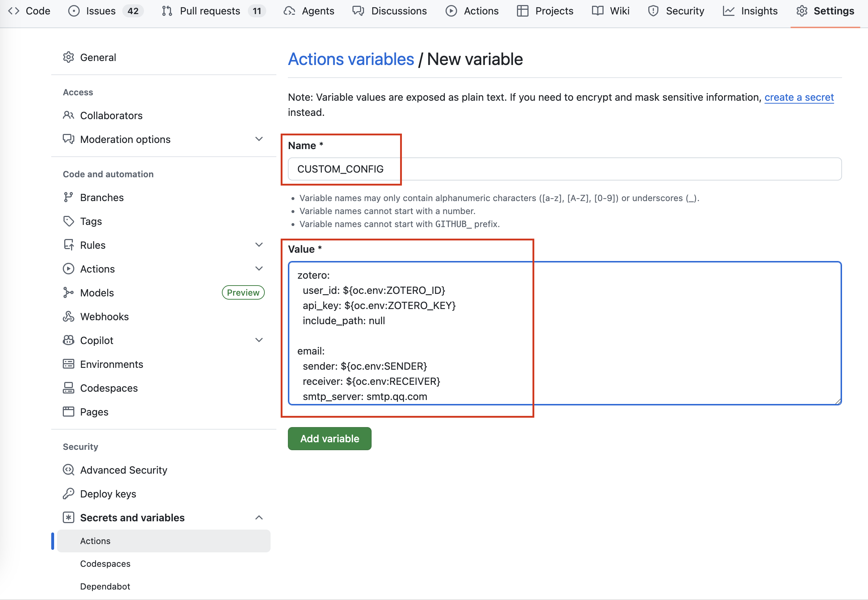
Task: Click the Webhooks icon
Action: (x=68, y=316)
